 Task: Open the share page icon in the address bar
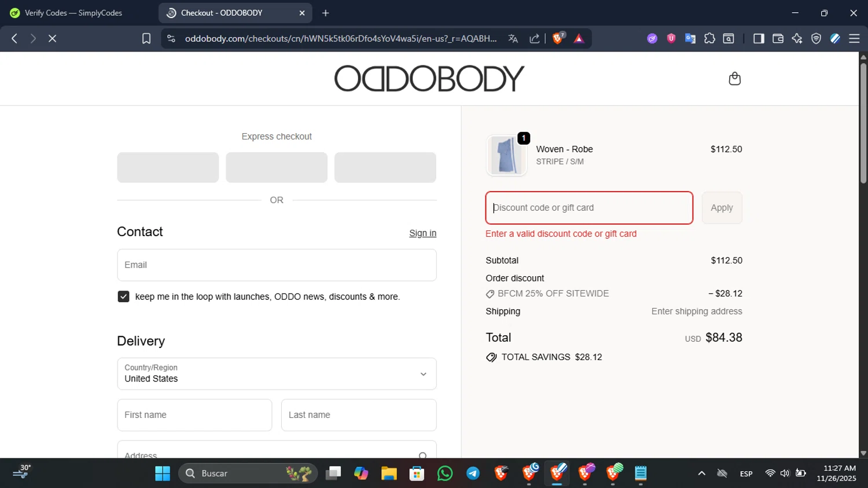(x=535, y=38)
